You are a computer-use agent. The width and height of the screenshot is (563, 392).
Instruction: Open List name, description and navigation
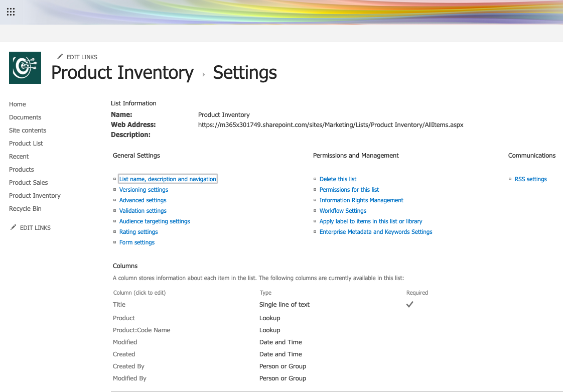coord(168,179)
